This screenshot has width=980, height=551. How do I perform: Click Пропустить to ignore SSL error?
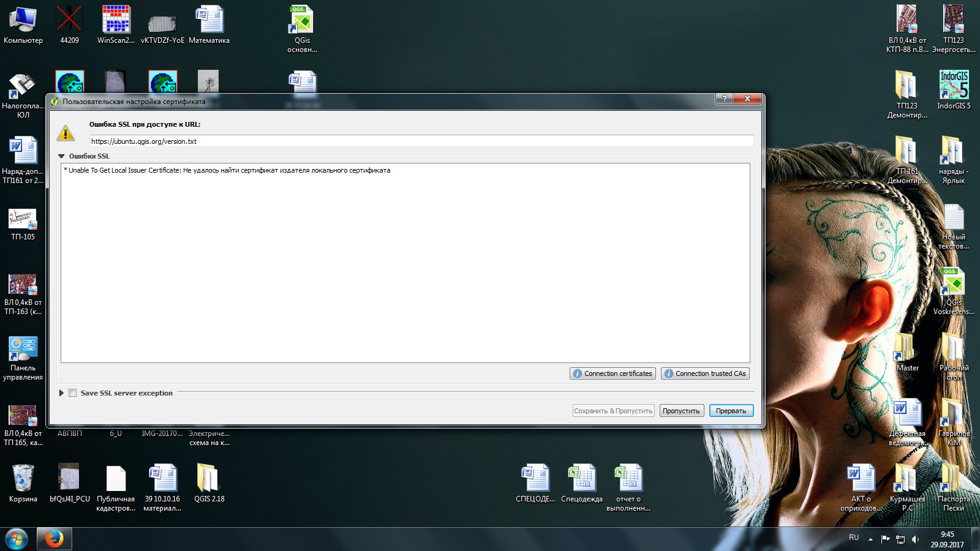click(681, 411)
